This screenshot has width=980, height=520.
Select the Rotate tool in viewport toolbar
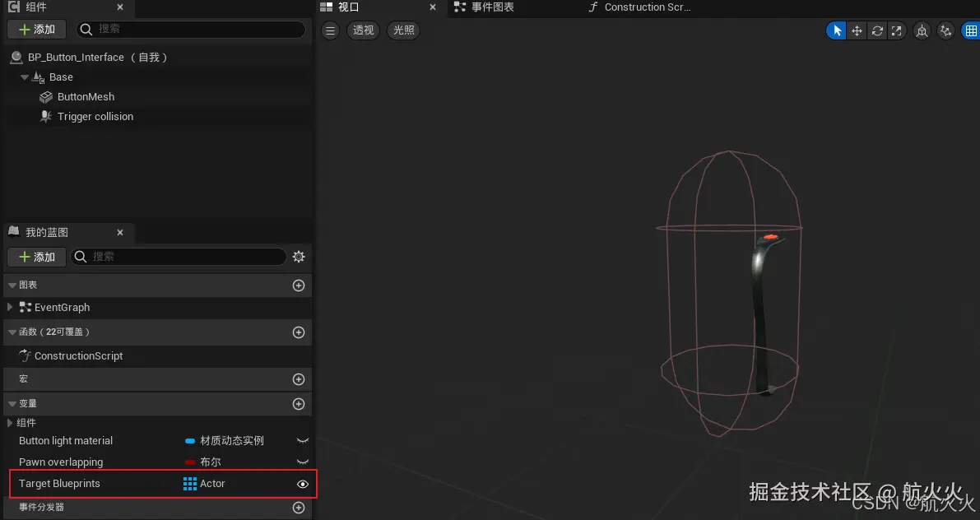pyautogui.click(x=877, y=30)
